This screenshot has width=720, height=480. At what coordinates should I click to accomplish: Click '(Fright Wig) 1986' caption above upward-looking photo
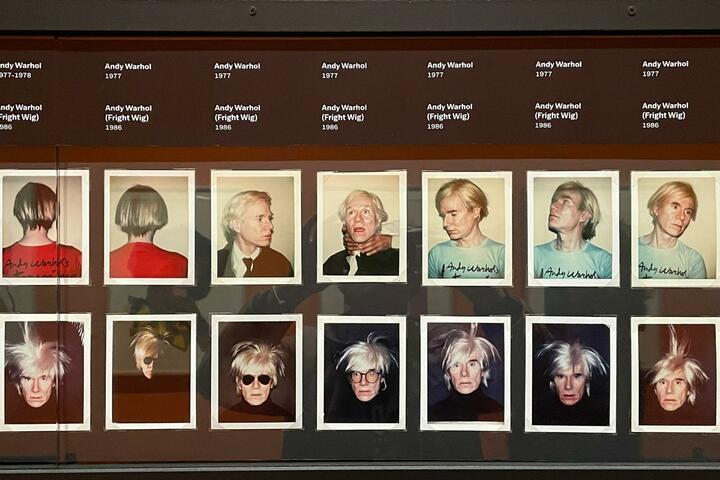coord(557,120)
